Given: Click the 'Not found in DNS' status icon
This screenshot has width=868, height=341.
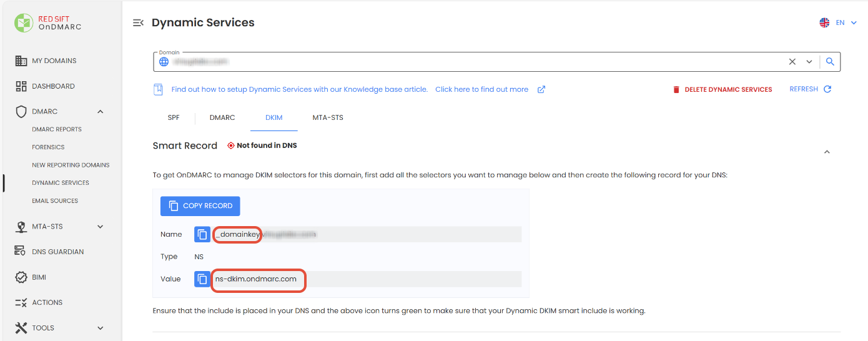Looking at the screenshot, I should pos(230,146).
